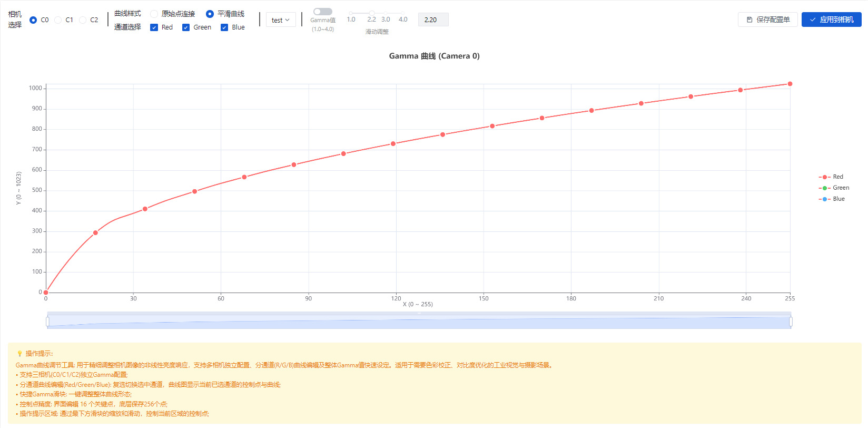Click the control point near Y 300
868x428 pixels.
click(x=95, y=233)
